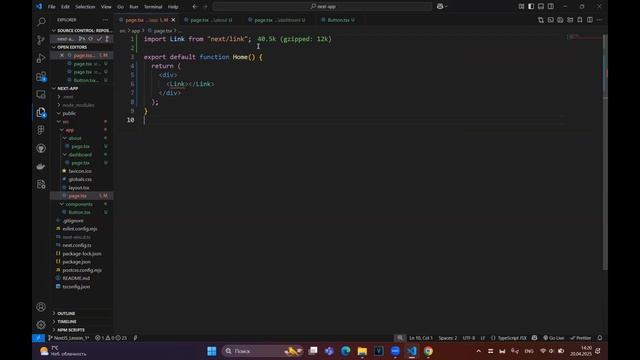
Task: Collapse the Open Editors section
Action: [82, 47]
